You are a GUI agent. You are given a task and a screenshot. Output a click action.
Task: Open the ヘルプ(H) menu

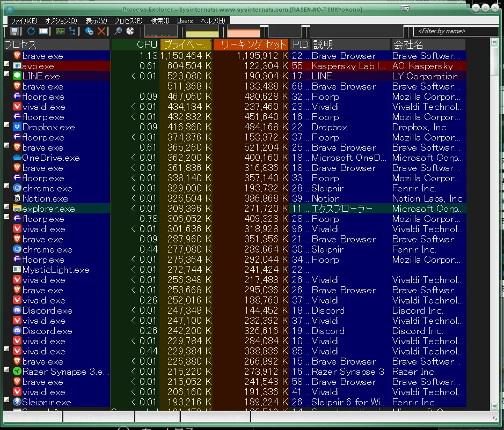click(213, 21)
